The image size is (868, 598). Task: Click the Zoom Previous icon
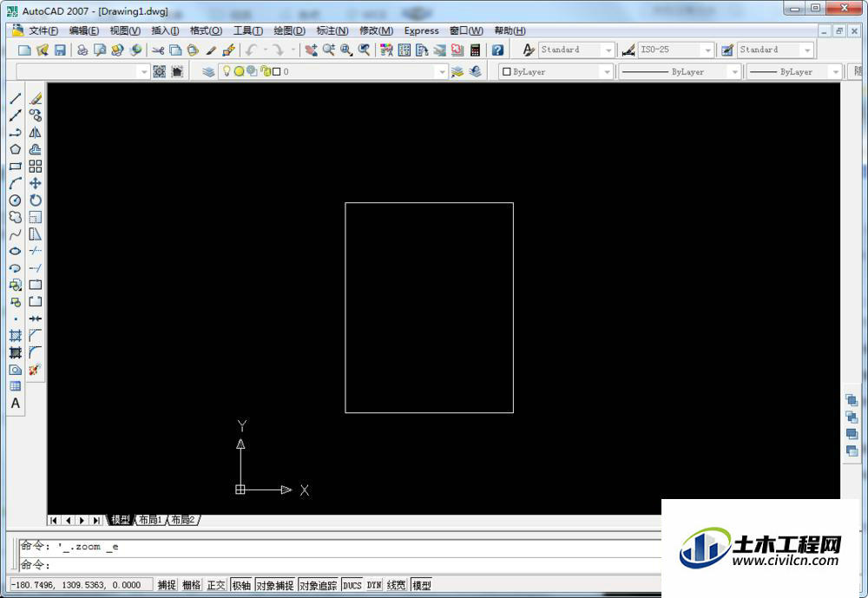(x=364, y=50)
